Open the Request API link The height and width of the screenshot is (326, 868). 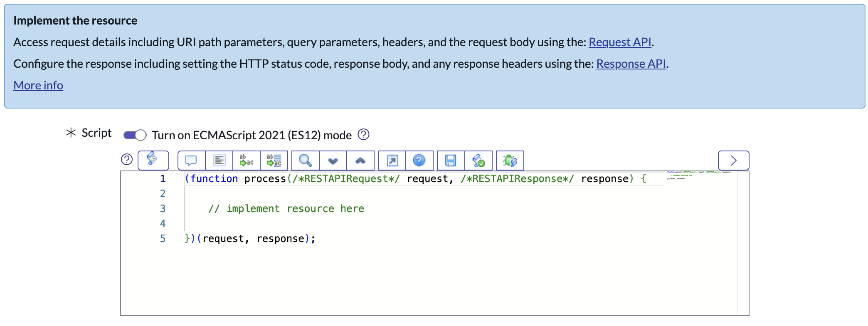coord(620,42)
